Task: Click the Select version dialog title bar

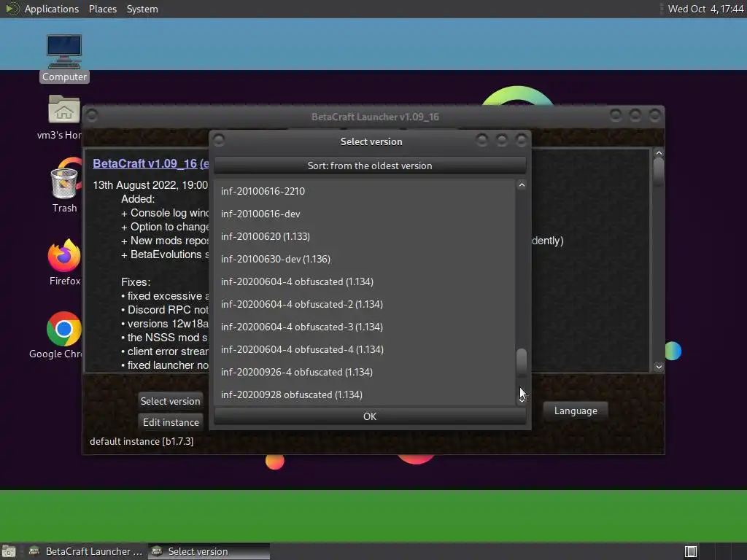Action: click(371, 141)
